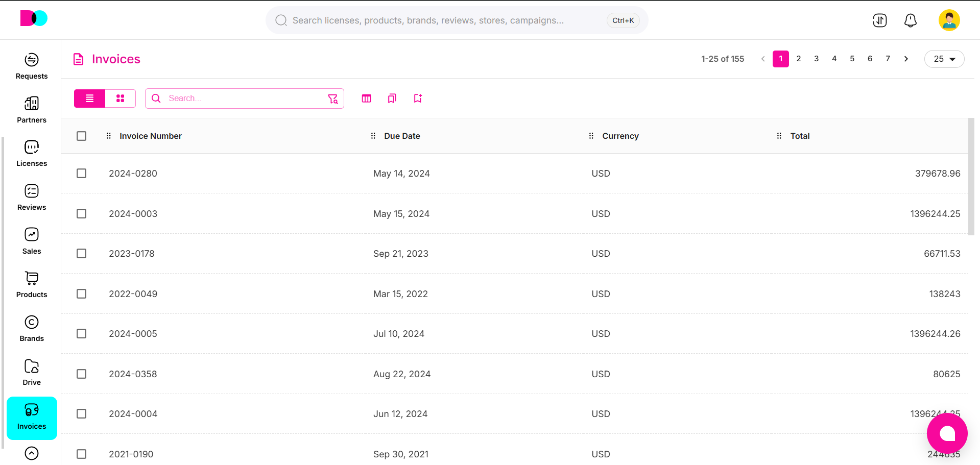
Task: Grab the Due Date column drag handle
Action: (x=373, y=136)
